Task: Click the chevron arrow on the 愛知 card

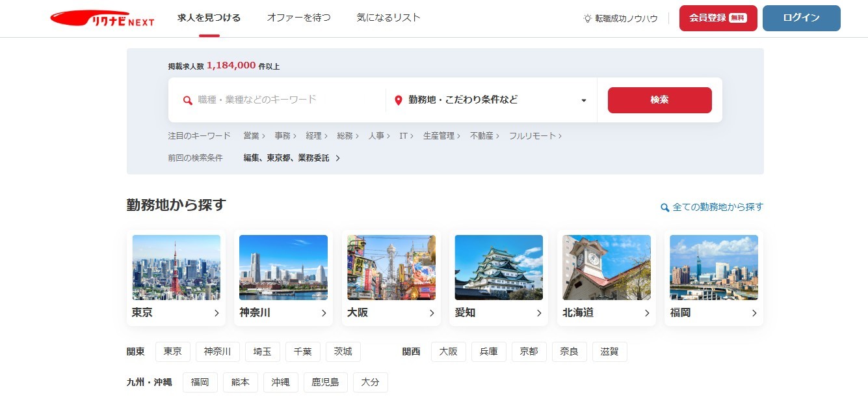Action: [539, 313]
